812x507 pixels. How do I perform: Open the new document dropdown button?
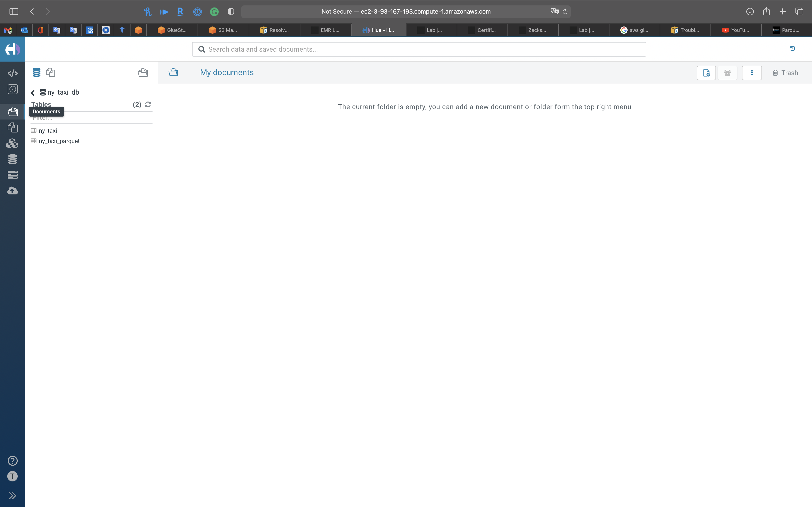706,73
